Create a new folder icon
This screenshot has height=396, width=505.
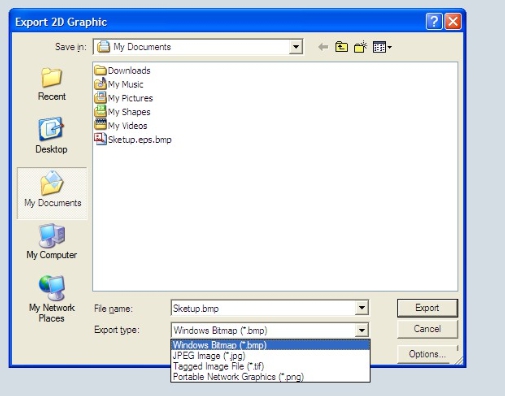[x=360, y=47]
